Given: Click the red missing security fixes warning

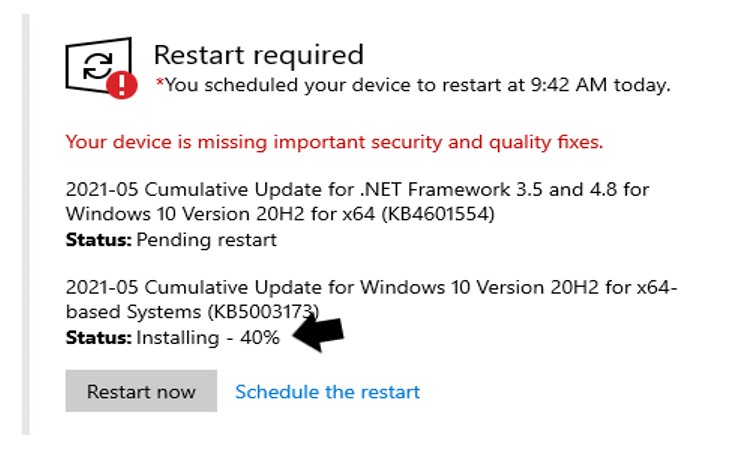Looking at the screenshot, I should (334, 142).
